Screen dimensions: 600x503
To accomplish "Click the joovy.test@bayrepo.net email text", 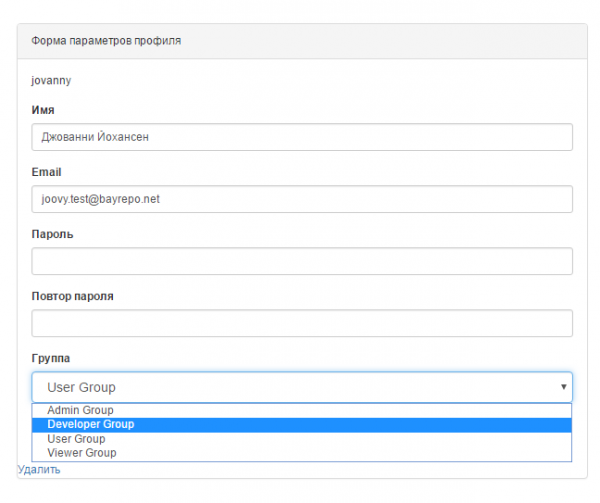I will point(101,199).
